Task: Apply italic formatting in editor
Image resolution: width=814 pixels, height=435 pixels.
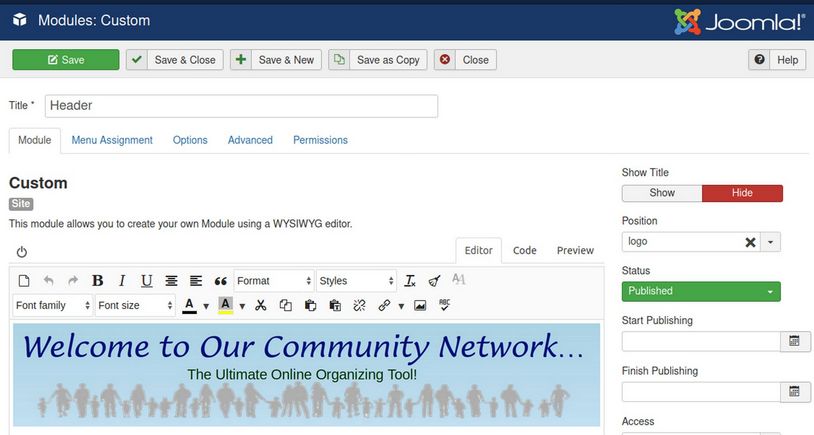Action: [122, 281]
